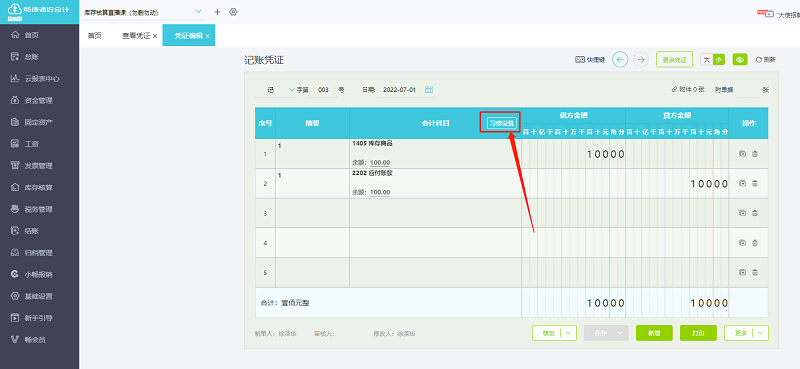Click 2202 应付账款 account cell
The height and width of the screenshot is (369, 800).
pyautogui.click(x=435, y=183)
